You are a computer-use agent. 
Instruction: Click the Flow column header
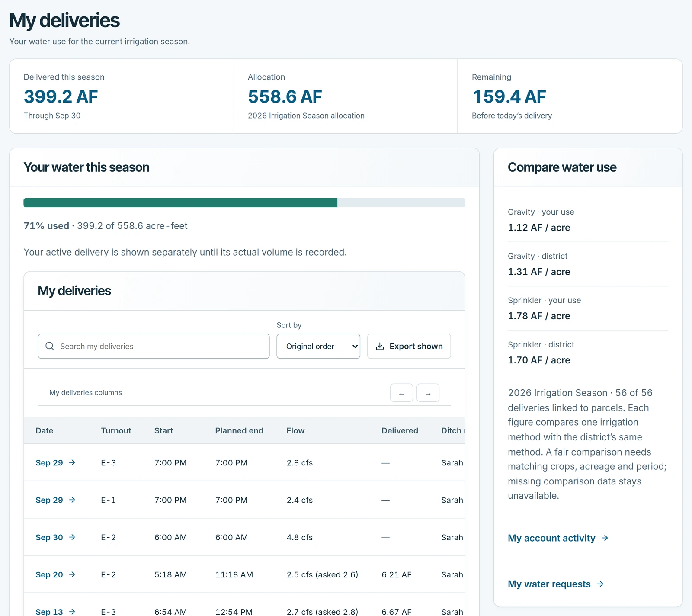point(295,430)
